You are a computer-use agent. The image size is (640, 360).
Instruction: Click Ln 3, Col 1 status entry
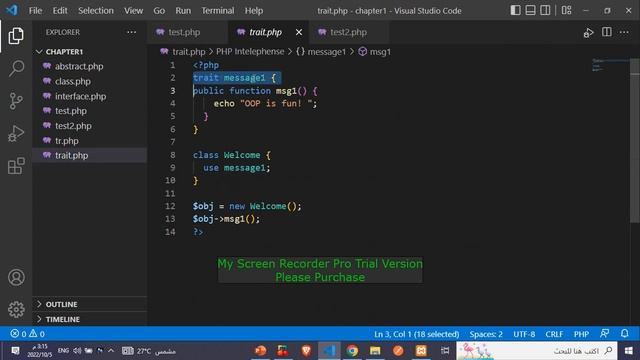point(416,334)
